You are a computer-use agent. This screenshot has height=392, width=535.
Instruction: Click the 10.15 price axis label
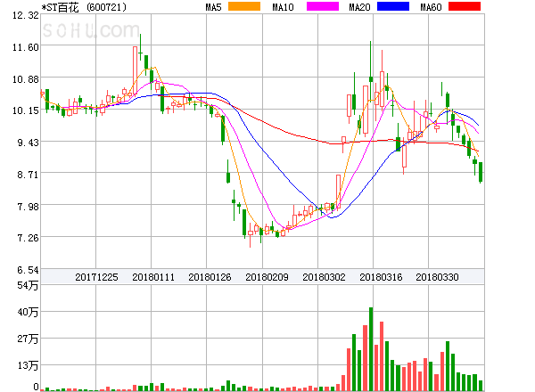pyautogui.click(x=26, y=110)
